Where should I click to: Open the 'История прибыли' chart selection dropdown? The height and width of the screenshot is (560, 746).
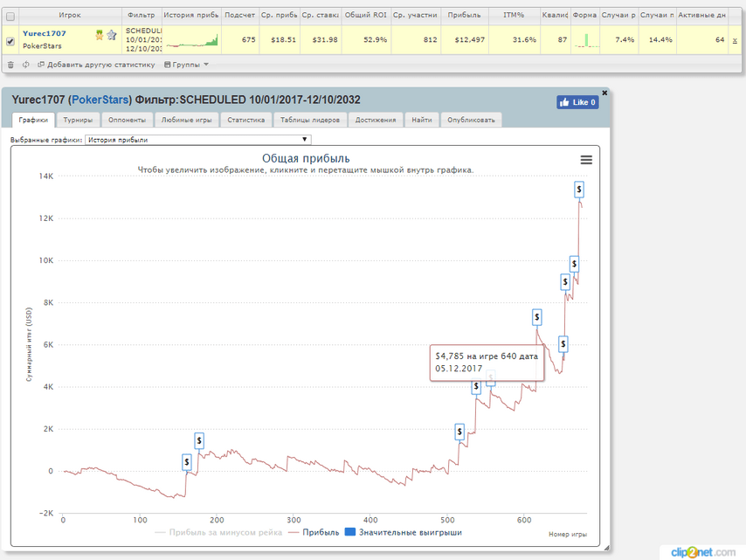point(198,140)
